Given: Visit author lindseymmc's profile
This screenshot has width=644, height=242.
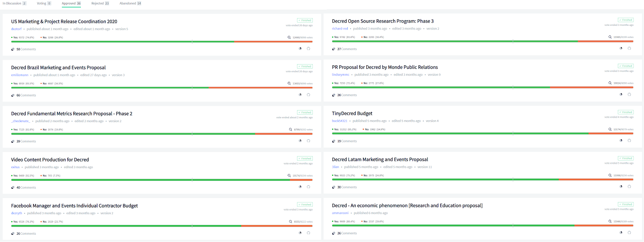Looking at the screenshot, I should (x=341, y=75).
